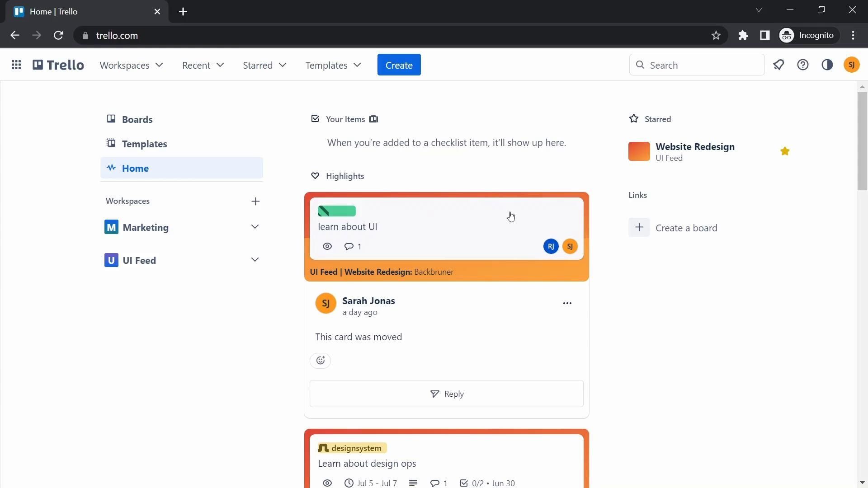Open the Workspaces dropdown in header
Image resolution: width=868 pixels, height=488 pixels.
[x=131, y=66]
